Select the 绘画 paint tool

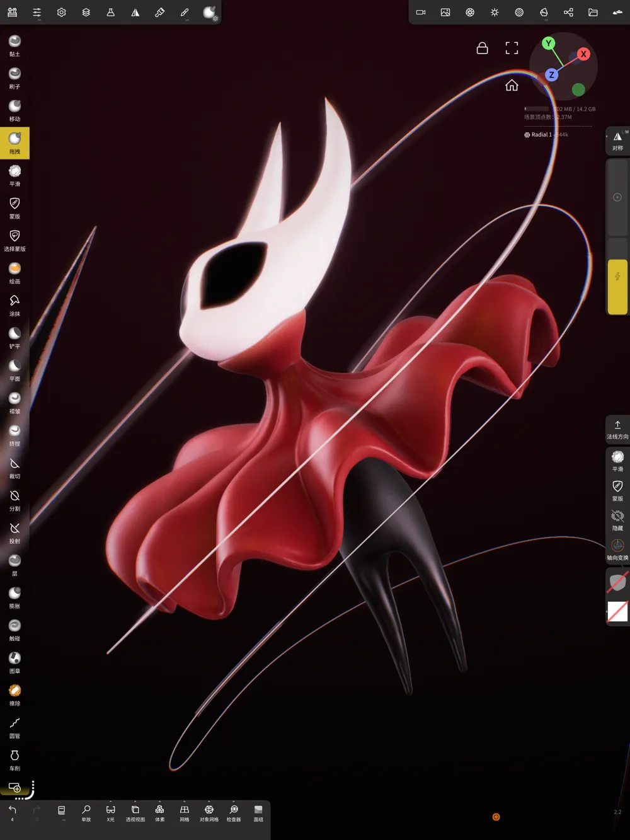pos(14,273)
